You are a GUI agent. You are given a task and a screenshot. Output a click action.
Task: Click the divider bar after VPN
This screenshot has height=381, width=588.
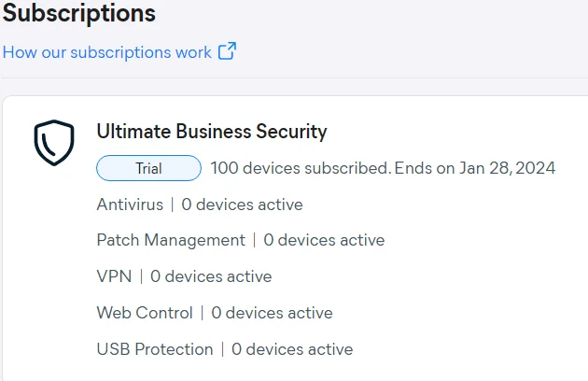pyautogui.click(x=141, y=276)
